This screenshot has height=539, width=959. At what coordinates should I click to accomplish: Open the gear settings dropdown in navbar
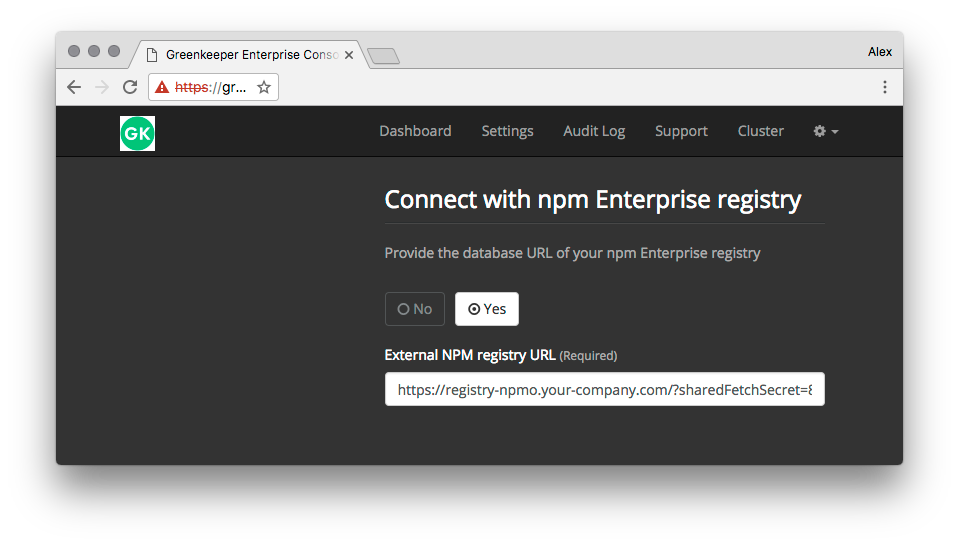pos(826,131)
